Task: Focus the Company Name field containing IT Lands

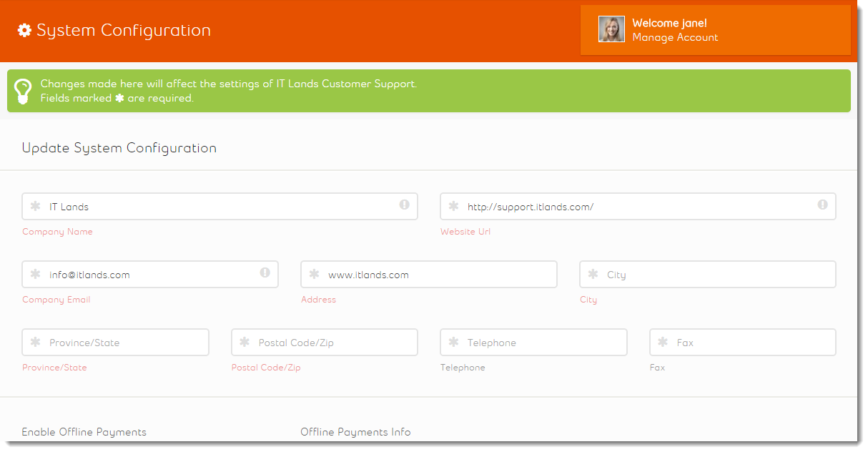Action: pos(220,206)
